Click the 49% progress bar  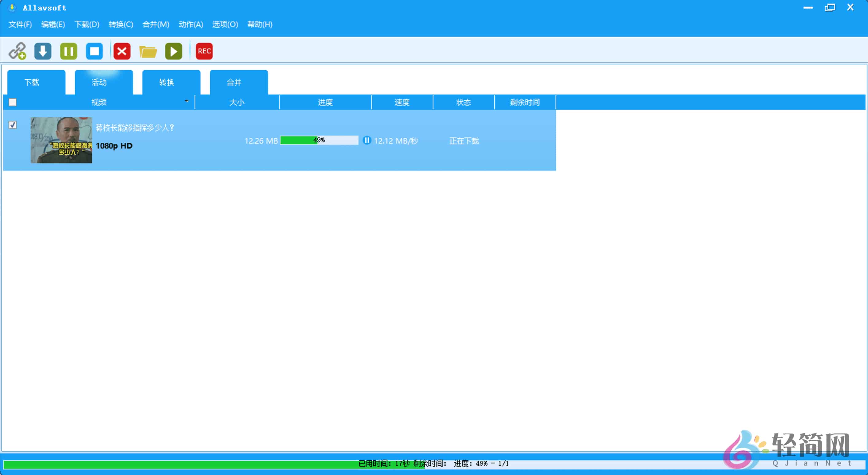click(x=319, y=140)
